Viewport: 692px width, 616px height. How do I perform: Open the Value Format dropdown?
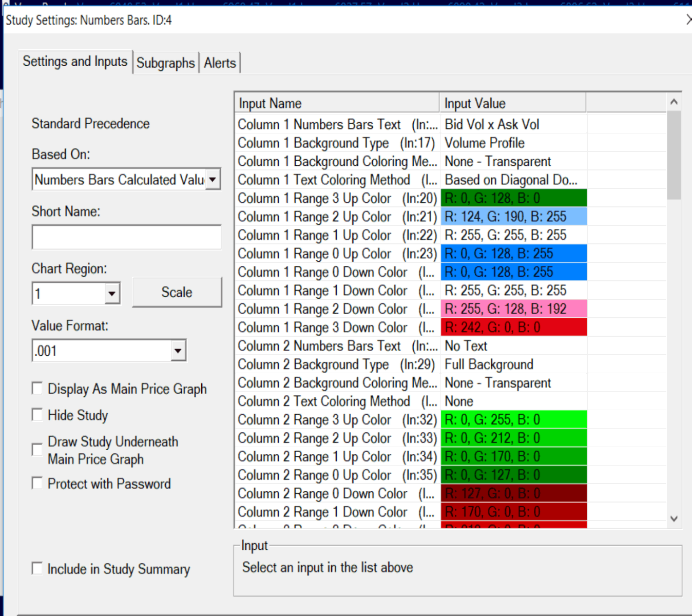click(x=178, y=351)
